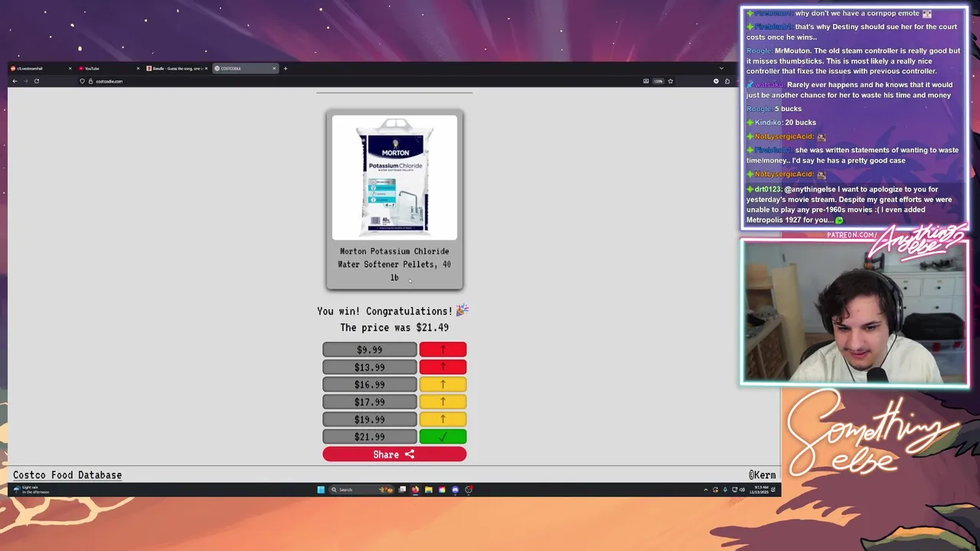Open the Windows Start menu
Image resolution: width=980 pixels, height=551 pixels.
pyautogui.click(x=321, y=490)
